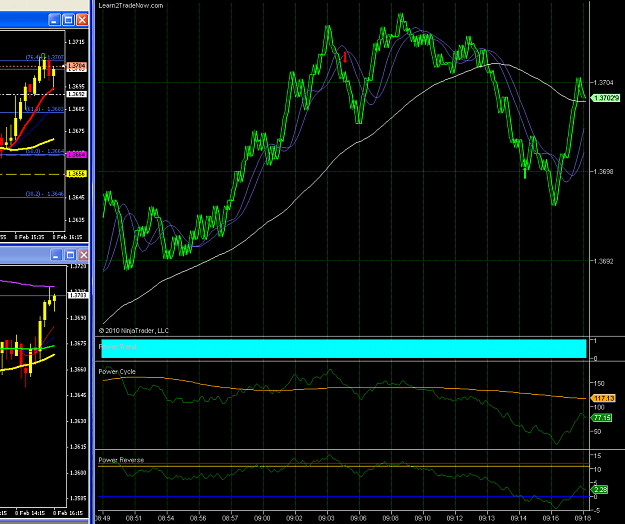
Task: Click the 1.3635 price in upper small chart
Action: [77, 220]
